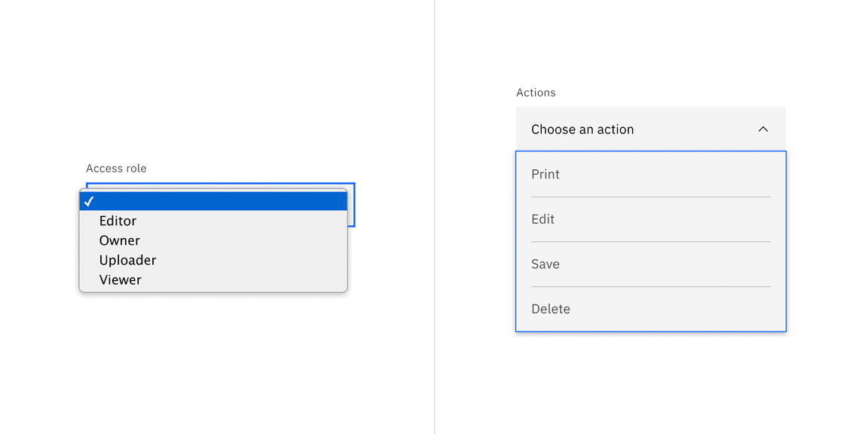The image size is (868, 434).
Task: Select Viewer from Access role list
Action: [120, 280]
